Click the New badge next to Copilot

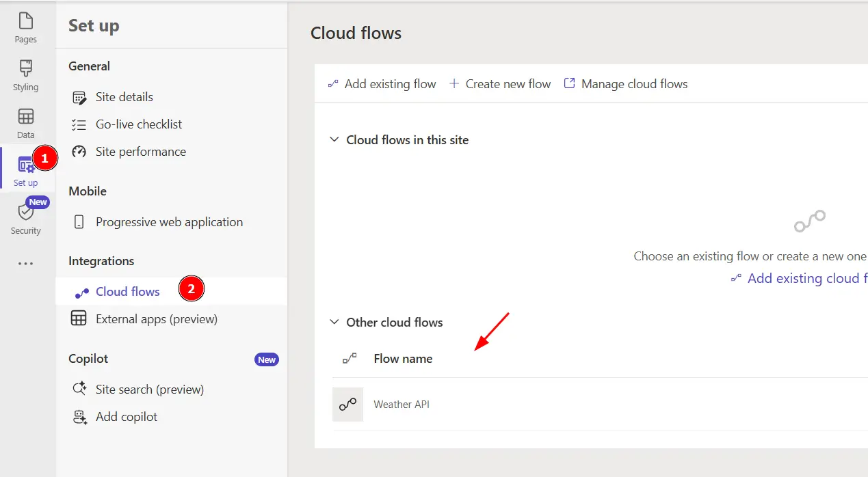[267, 359]
